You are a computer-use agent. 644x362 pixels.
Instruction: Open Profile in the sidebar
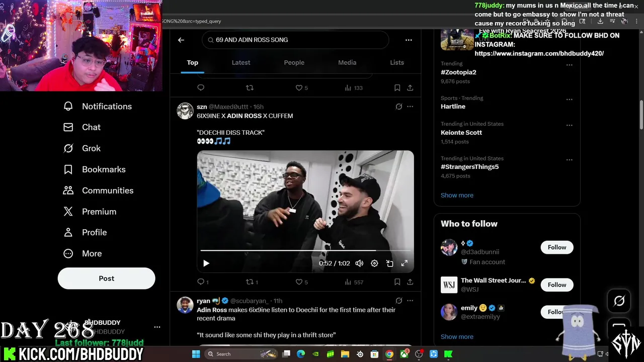click(x=85, y=232)
